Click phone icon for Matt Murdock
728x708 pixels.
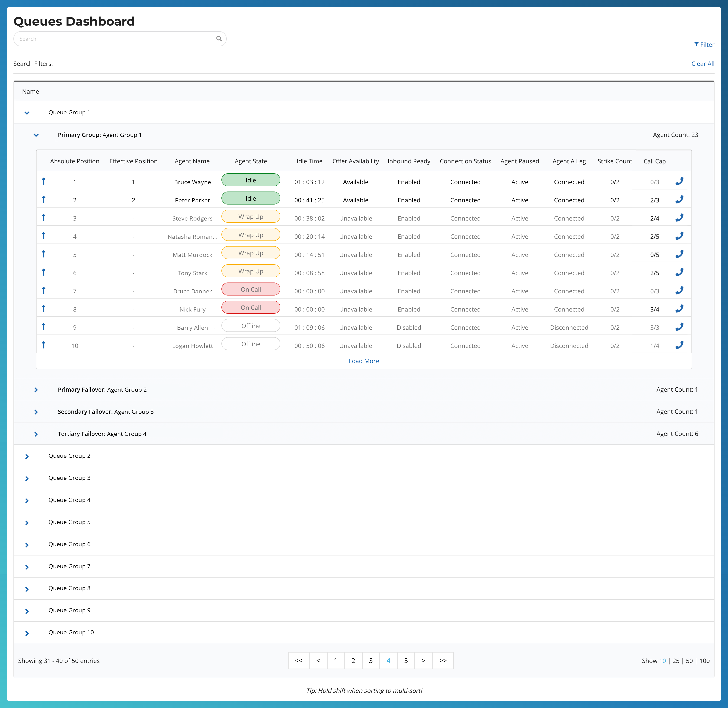click(x=679, y=254)
